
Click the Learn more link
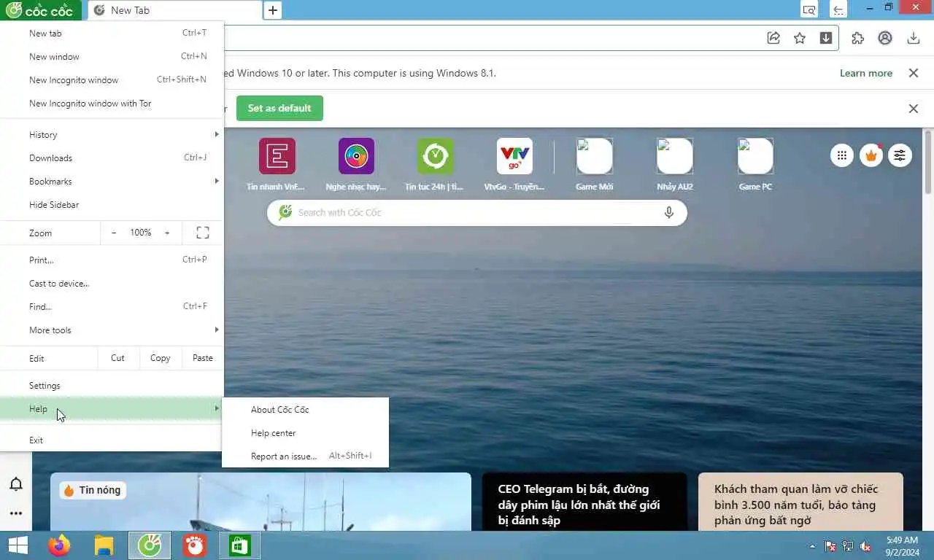865,73
